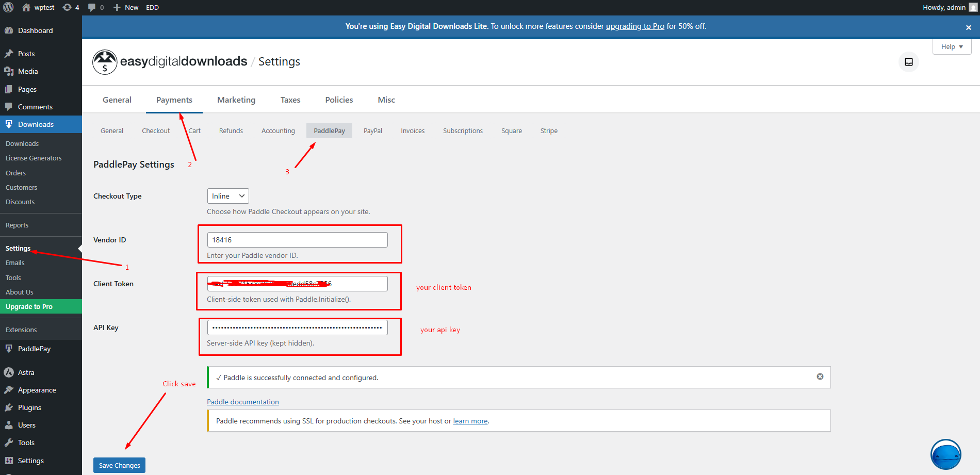The image size is (980, 475).
Task: Click into the Vendor ID field
Action: (x=297, y=240)
